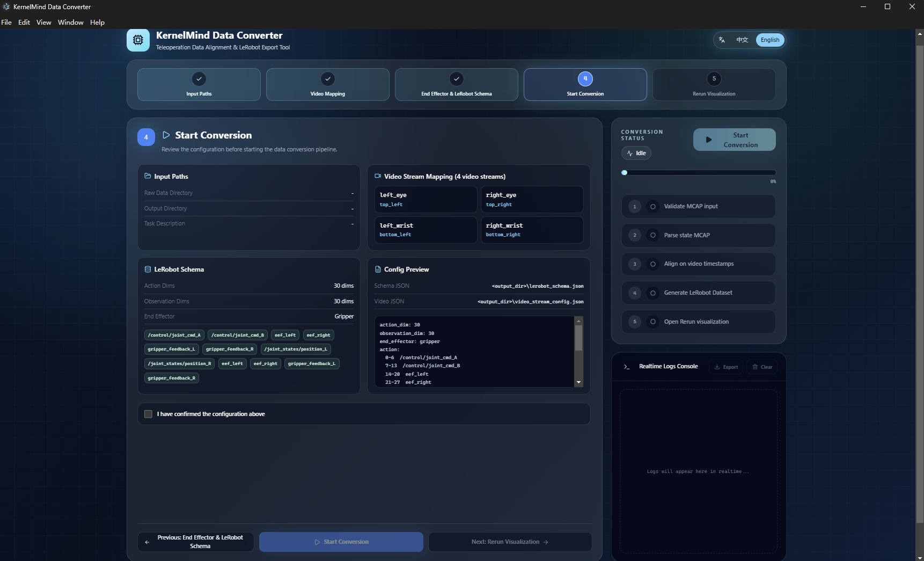Click the bottom Start Conversion button

[x=341, y=542]
